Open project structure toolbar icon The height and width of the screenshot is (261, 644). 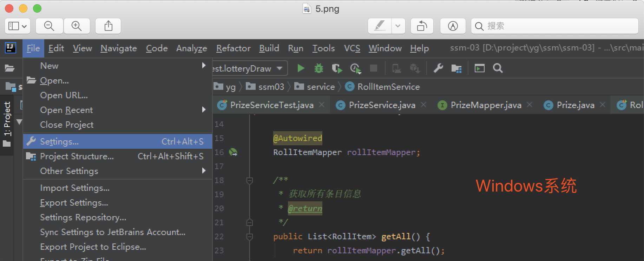coord(456,68)
